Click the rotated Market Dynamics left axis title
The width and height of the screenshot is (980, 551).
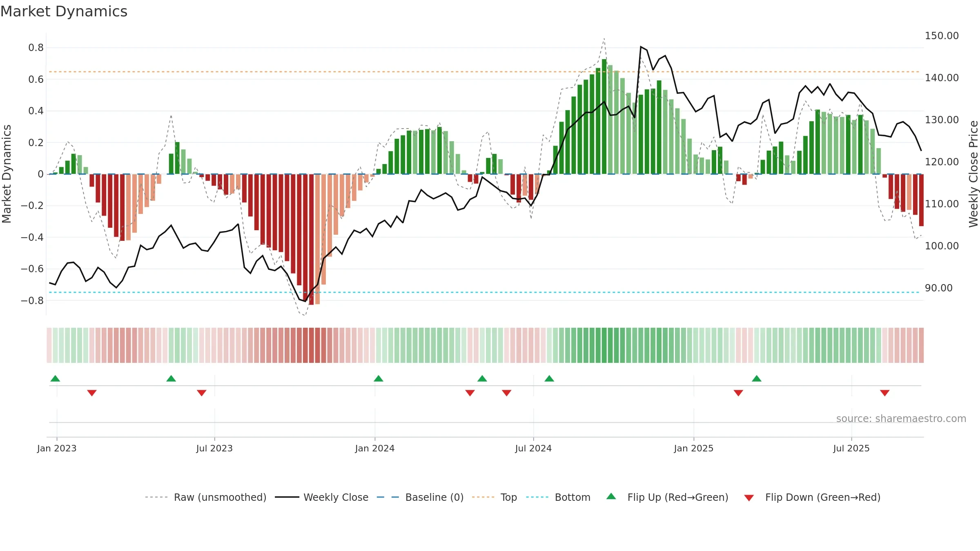[7, 174]
